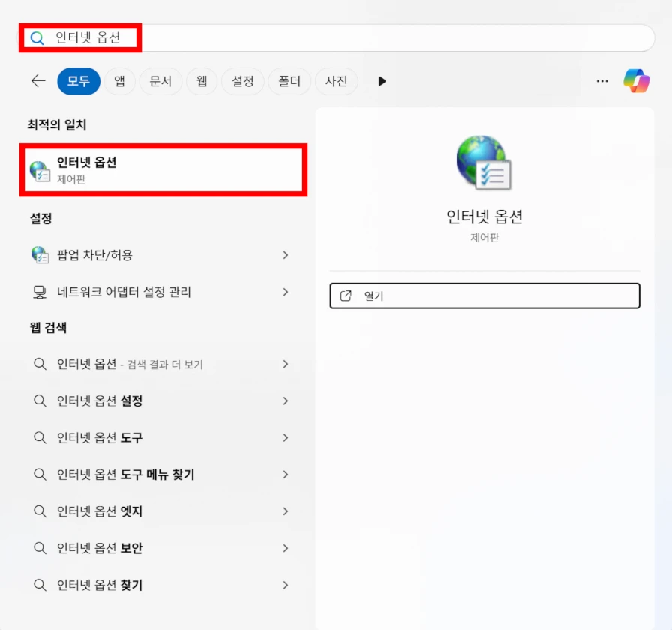The height and width of the screenshot is (630, 672).
Task: Click magnifier icon beside 검색 결과 더 보기
Action: coord(40,364)
